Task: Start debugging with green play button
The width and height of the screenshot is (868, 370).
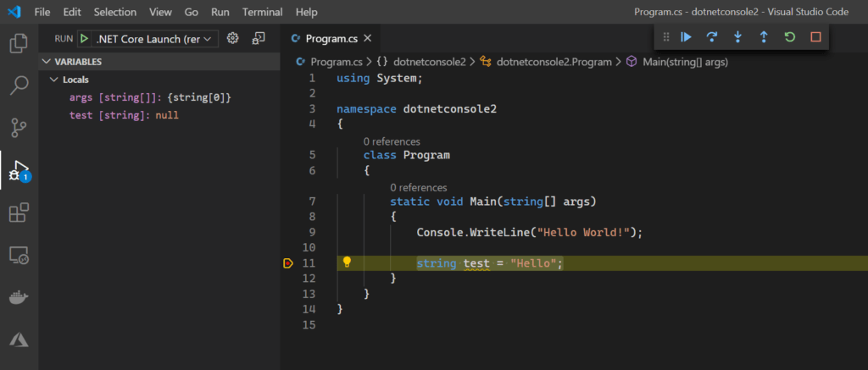Action: click(x=84, y=39)
